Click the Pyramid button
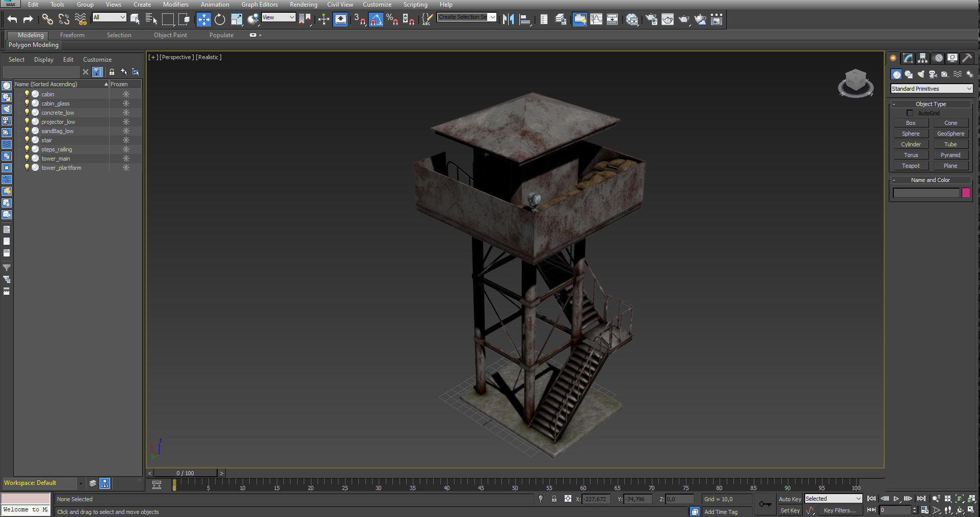This screenshot has height=517, width=980. [950, 155]
